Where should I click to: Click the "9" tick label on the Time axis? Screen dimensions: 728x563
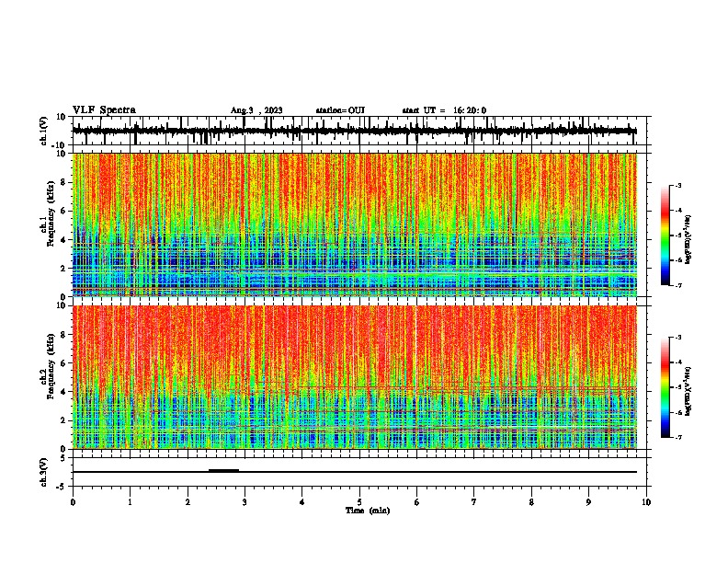click(x=588, y=502)
